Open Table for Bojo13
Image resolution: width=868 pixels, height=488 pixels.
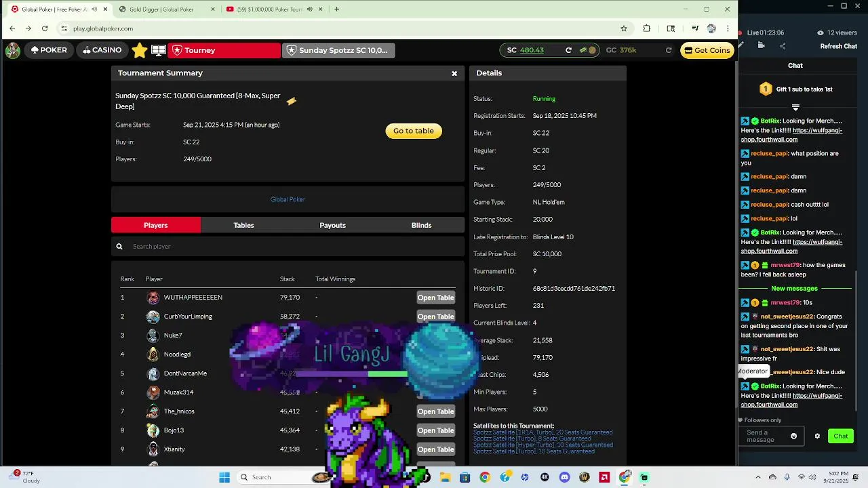pos(435,430)
